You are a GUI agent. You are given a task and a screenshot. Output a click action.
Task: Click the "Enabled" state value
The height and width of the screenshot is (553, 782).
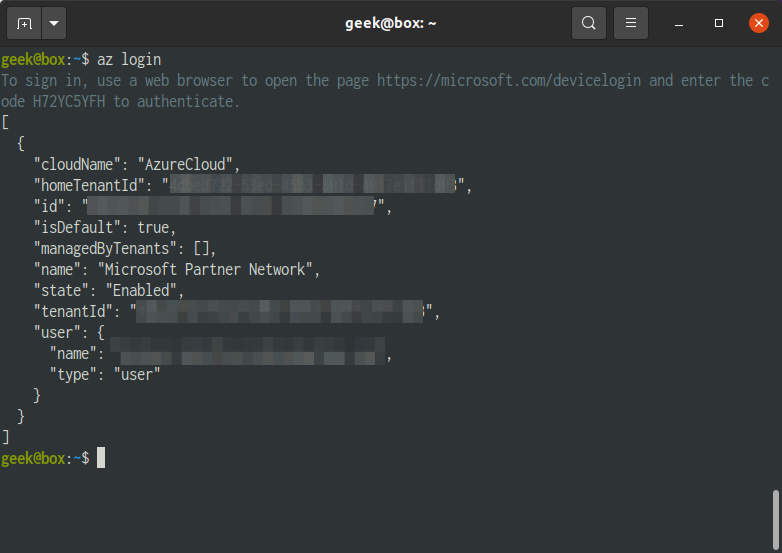pyautogui.click(x=142, y=290)
